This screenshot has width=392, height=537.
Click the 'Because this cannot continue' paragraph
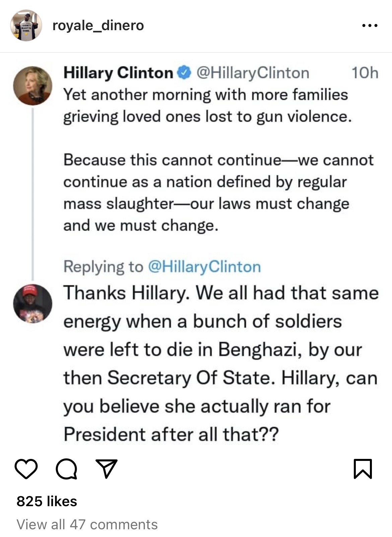coord(218,193)
